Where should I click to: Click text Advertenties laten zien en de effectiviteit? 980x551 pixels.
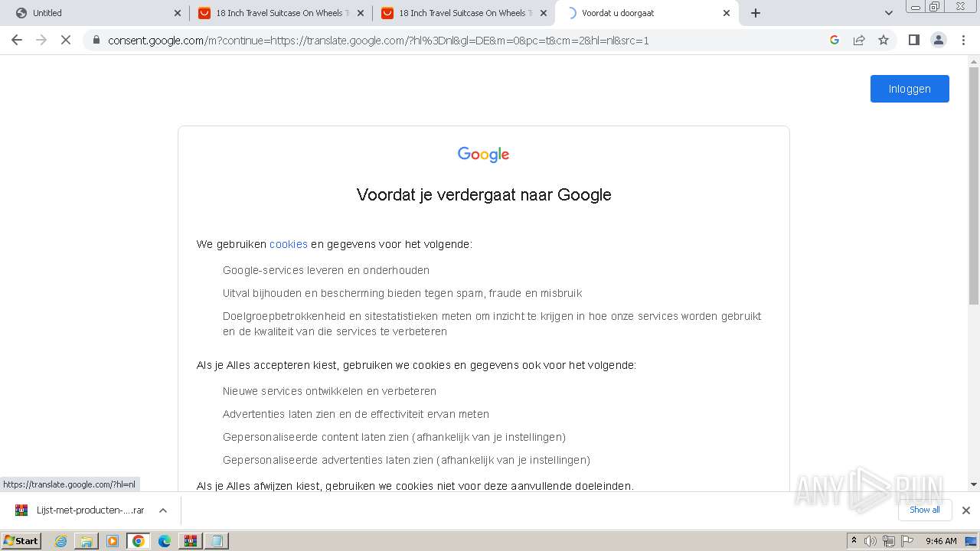(356, 414)
